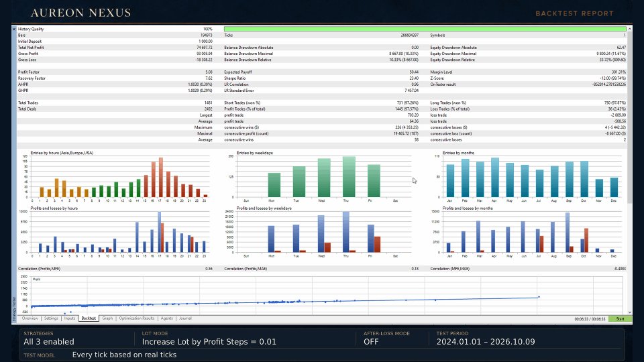644x362 pixels.
Task: Click the Sharpe Ratio label
Action: 235,78
